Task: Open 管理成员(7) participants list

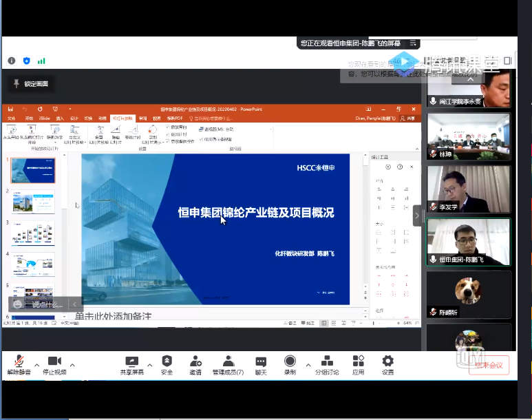Action: 228,365
